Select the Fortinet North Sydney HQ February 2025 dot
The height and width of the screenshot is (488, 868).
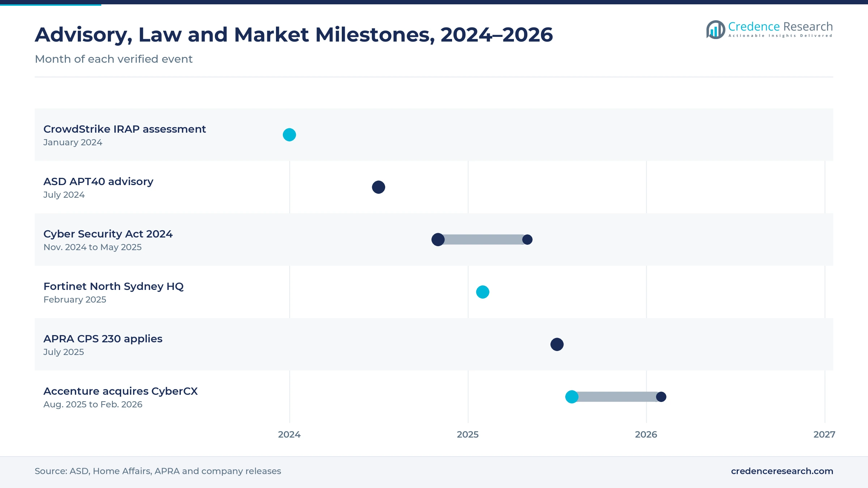(x=483, y=292)
